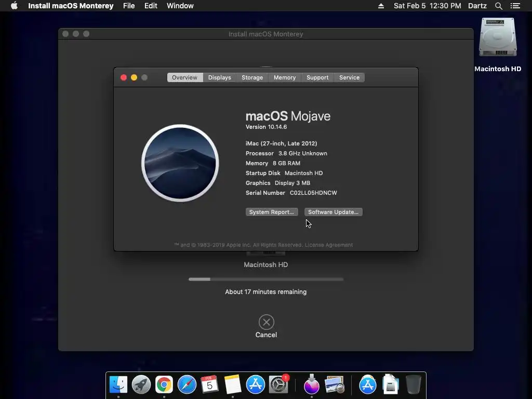
Task: Open the Trash in the dock
Action: 413,384
